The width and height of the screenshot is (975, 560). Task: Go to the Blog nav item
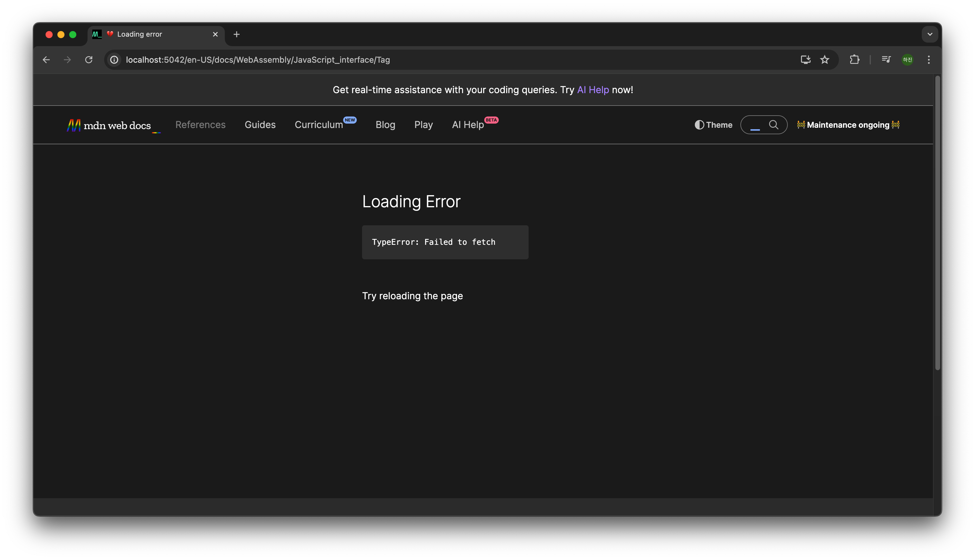pos(385,124)
